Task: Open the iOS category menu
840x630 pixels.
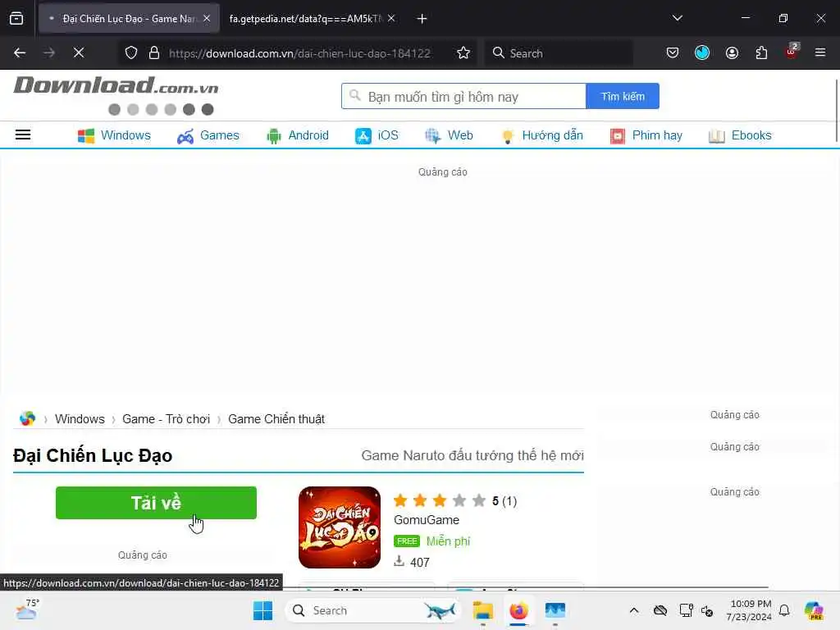Action: pos(377,135)
